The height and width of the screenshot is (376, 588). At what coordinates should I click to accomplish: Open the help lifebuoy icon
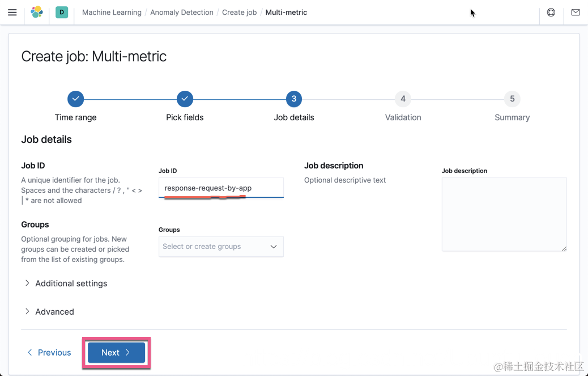tap(551, 12)
